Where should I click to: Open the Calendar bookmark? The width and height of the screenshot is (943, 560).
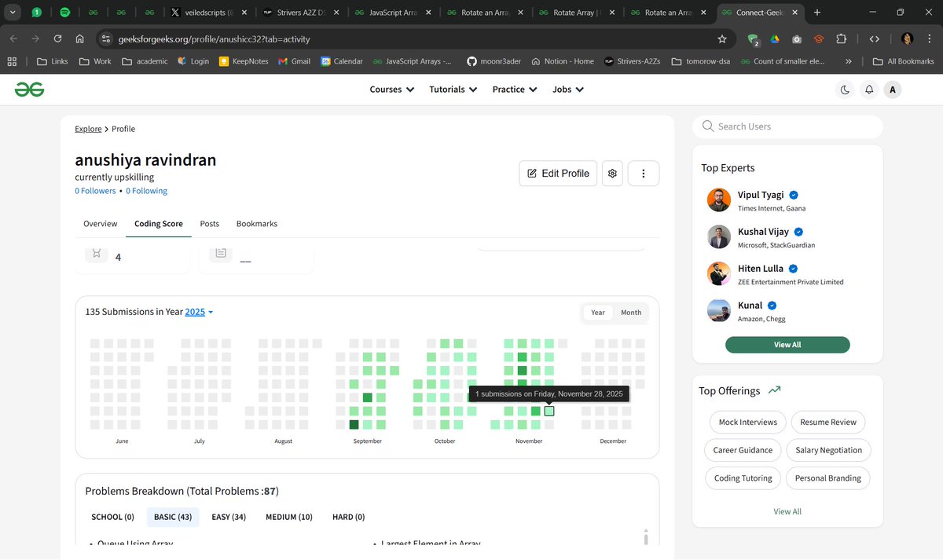coord(342,61)
